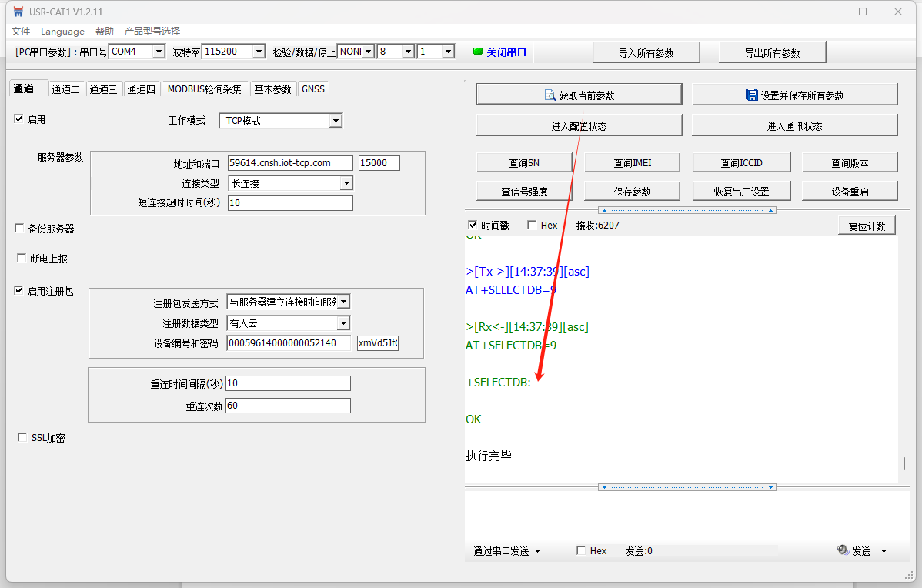Uncheck the 时间戳 timestamp checkbox
This screenshot has height=588, width=922.
[x=473, y=226]
